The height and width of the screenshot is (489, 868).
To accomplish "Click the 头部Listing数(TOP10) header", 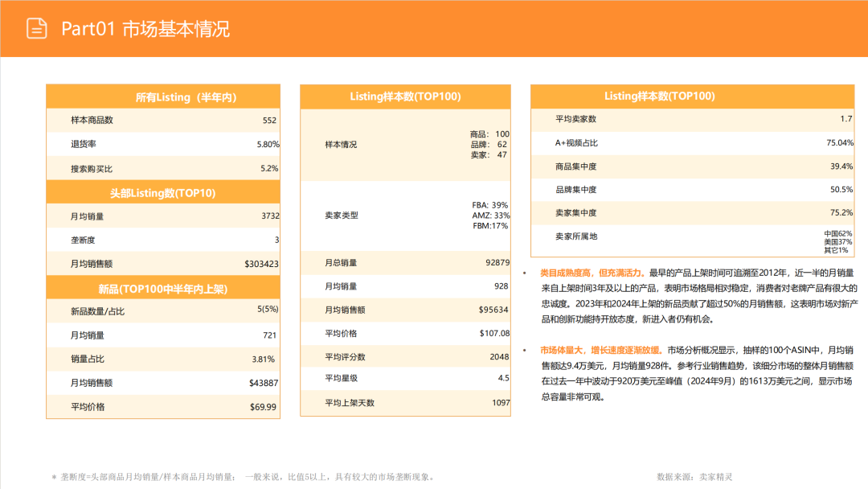I will point(162,193).
